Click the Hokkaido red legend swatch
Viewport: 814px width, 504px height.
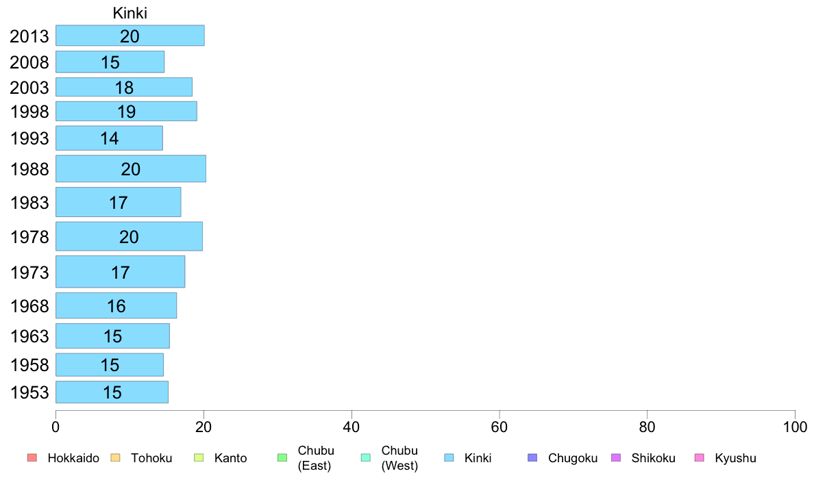32,458
